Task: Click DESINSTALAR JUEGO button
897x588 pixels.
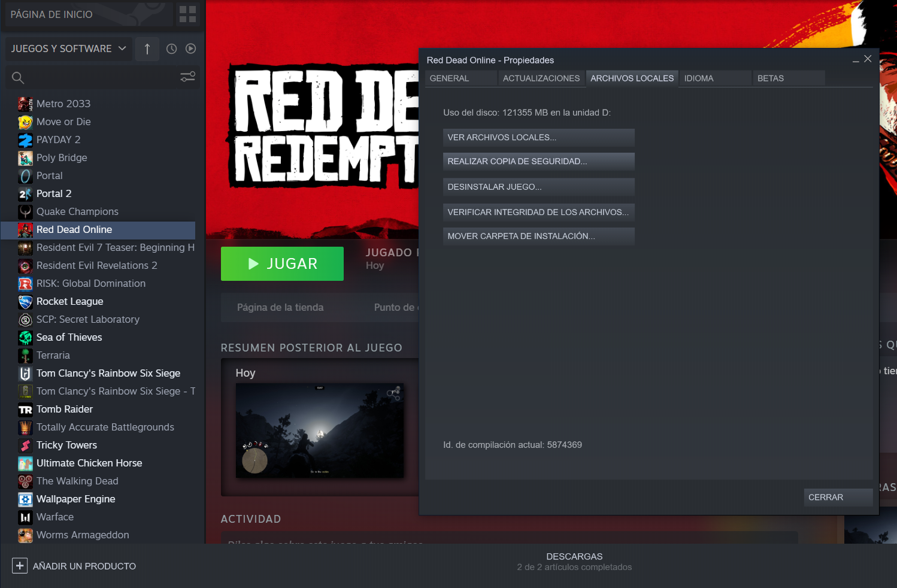Action: [539, 187]
